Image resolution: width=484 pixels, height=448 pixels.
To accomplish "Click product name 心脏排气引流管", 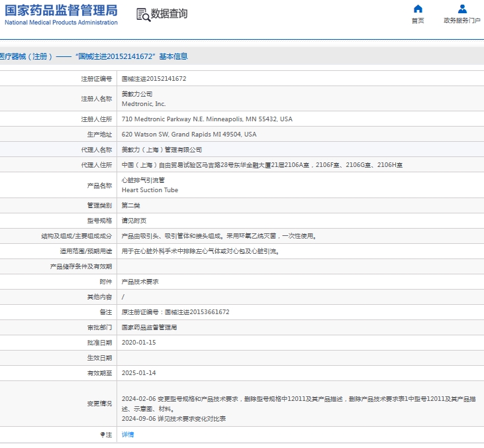I will (143, 180).
